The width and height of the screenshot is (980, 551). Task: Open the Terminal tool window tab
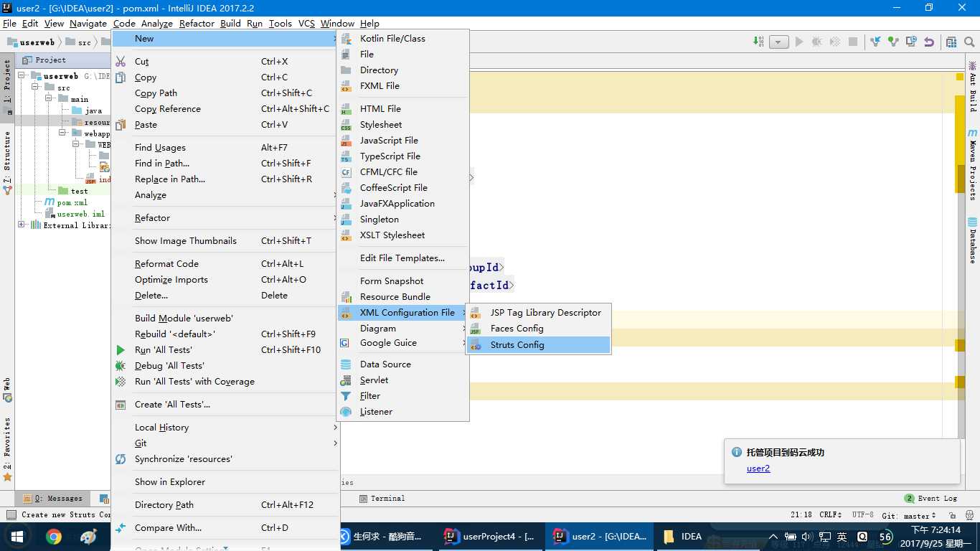coord(382,499)
